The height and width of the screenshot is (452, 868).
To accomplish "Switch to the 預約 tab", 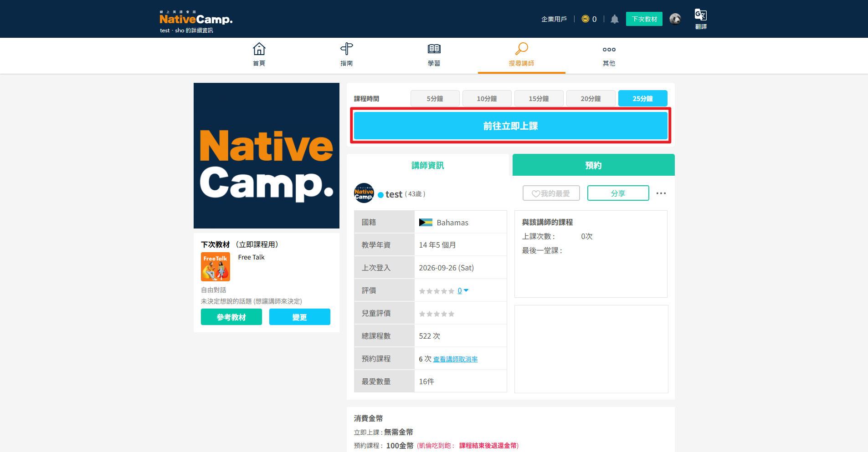I will (593, 165).
